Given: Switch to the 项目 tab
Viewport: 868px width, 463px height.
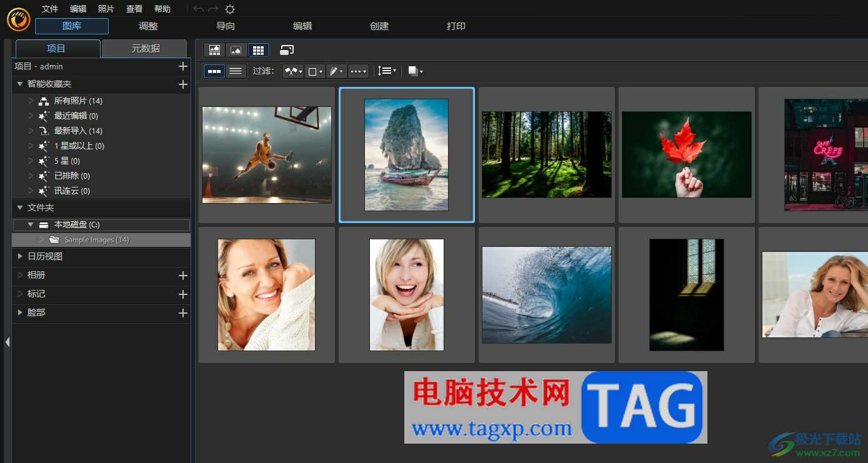Looking at the screenshot, I should tap(57, 49).
